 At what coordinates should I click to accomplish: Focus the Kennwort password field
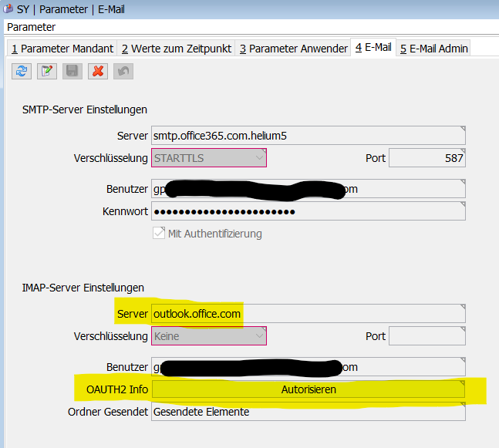coord(309,211)
